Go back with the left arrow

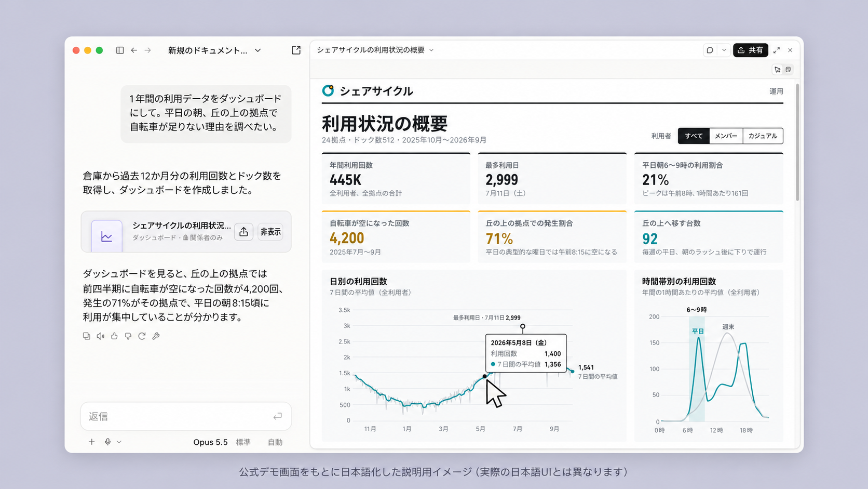pyautogui.click(x=134, y=50)
